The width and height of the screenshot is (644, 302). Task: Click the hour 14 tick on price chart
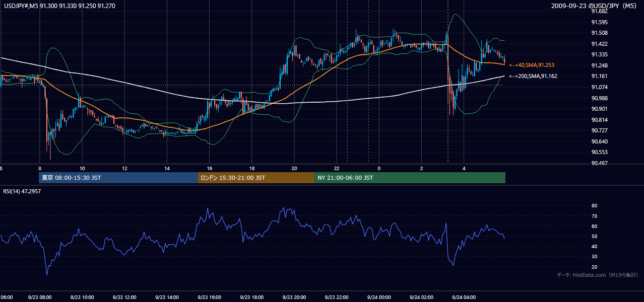tap(167, 169)
